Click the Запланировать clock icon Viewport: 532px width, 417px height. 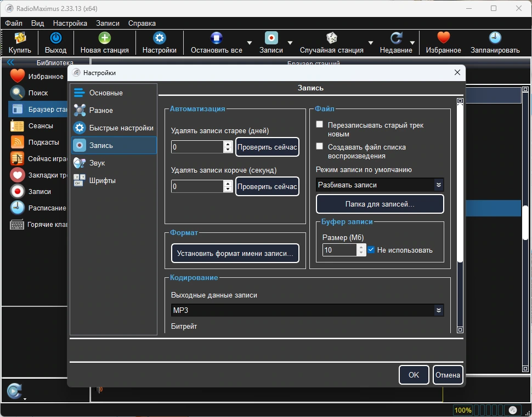point(495,38)
